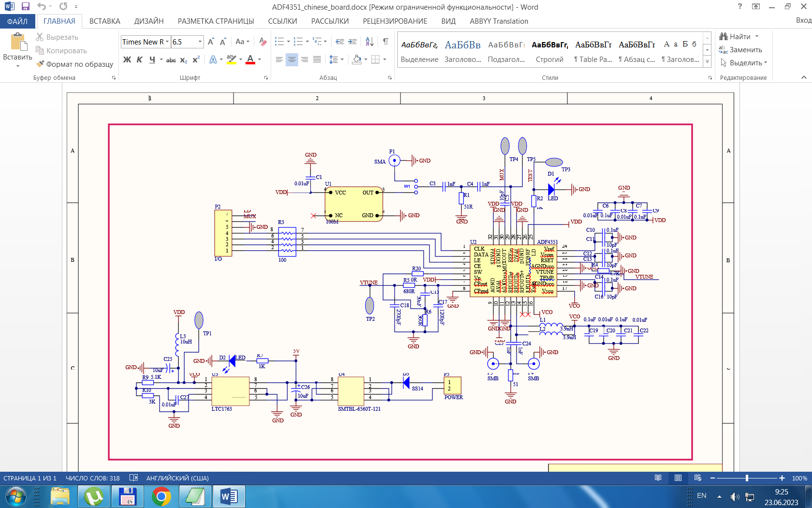This screenshot has height=508, width=812.
Task: Toggle bold (Ж) formatting
Action: tap(127, 60)
